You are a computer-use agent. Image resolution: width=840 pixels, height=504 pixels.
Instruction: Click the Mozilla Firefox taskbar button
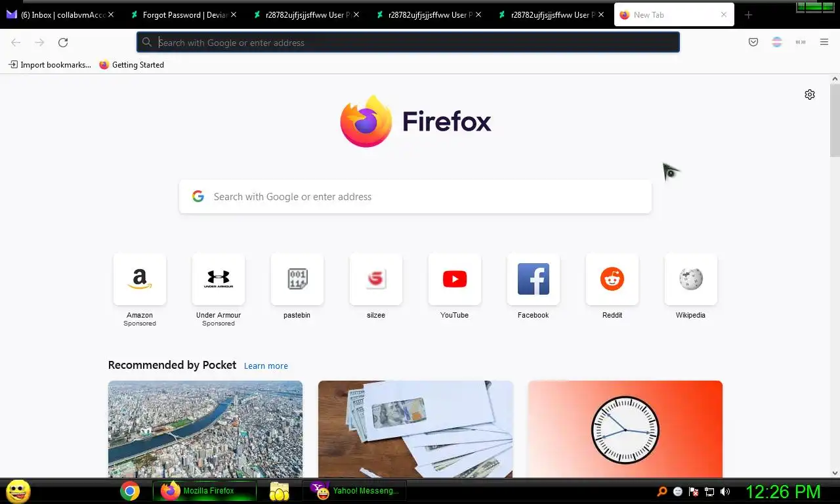point(205,491)
